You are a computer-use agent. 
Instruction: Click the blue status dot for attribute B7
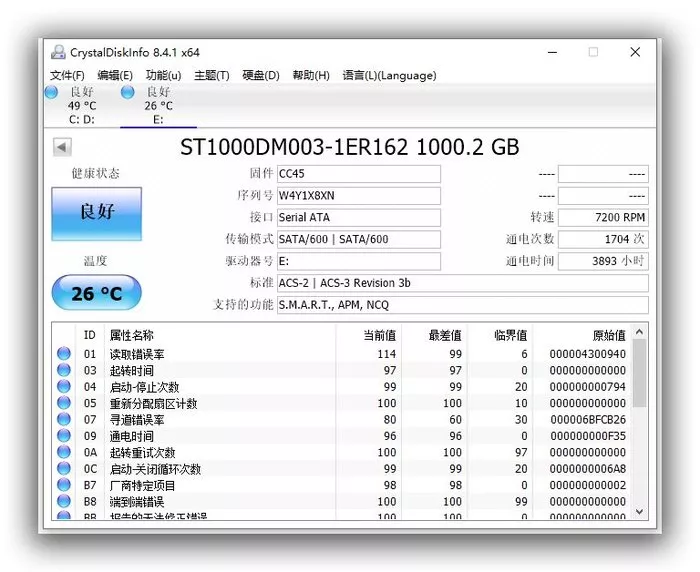coord(64,484)
